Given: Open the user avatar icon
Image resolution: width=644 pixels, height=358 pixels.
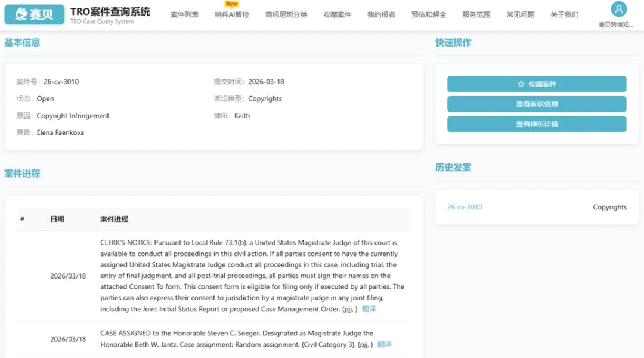Looking at the screenshot, I should pos(618,9).
